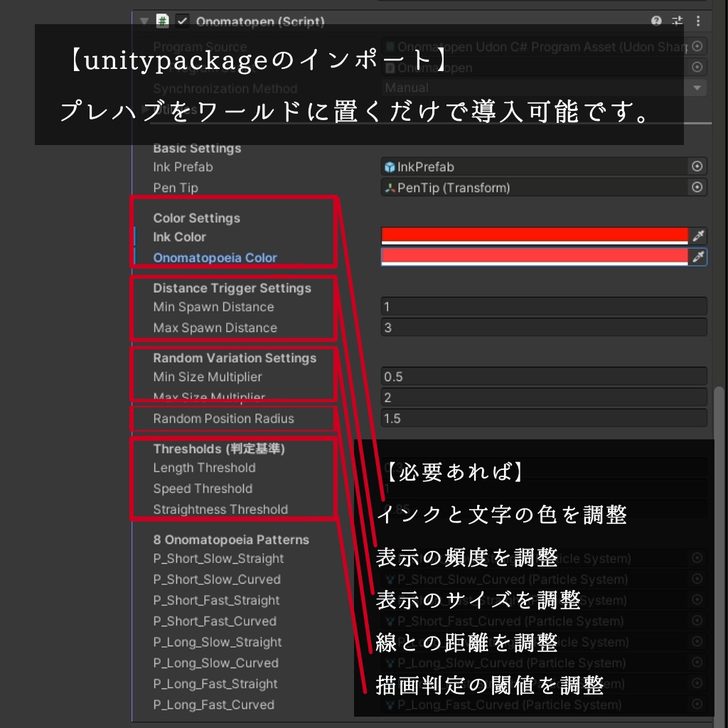The image size is (728, 728).
Task: Edit the Min Spawn Distance value field
Action: [543, 306]
